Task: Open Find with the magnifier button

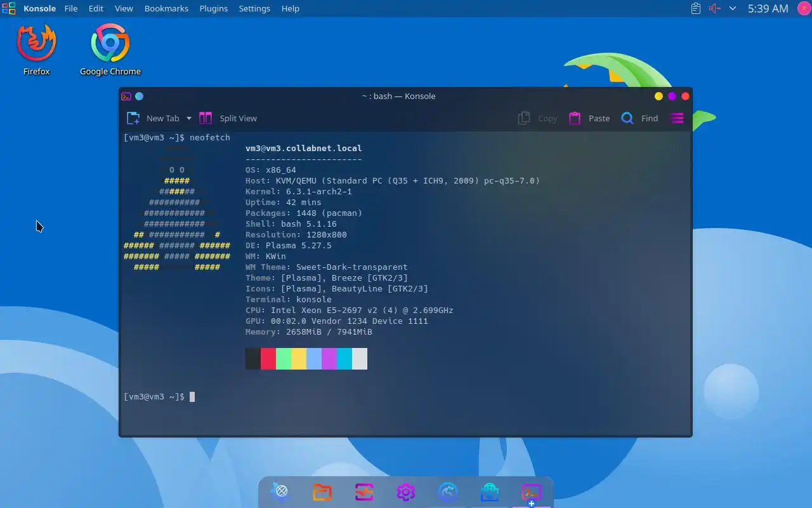Action: (x=639, y=118)
